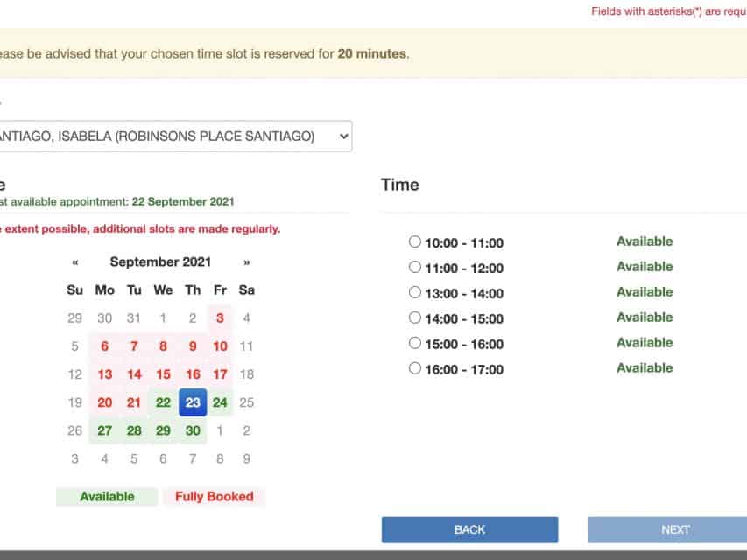Go to next month in calendar
The height and width of the screenshot is (560, 747).
click(247, 262)
